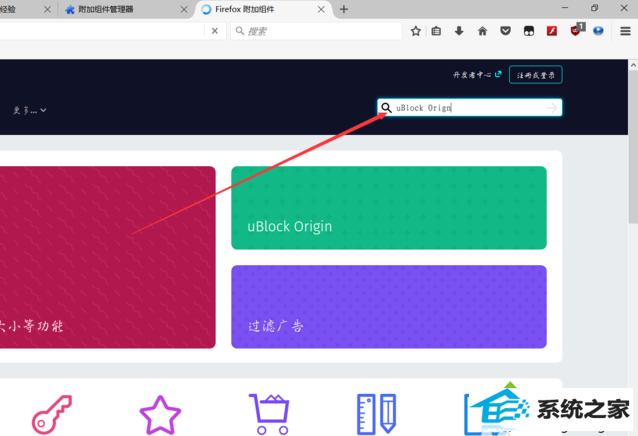Screen dimensions: 638x436
Task: Open a new browser tab
Action: [344, 9]
